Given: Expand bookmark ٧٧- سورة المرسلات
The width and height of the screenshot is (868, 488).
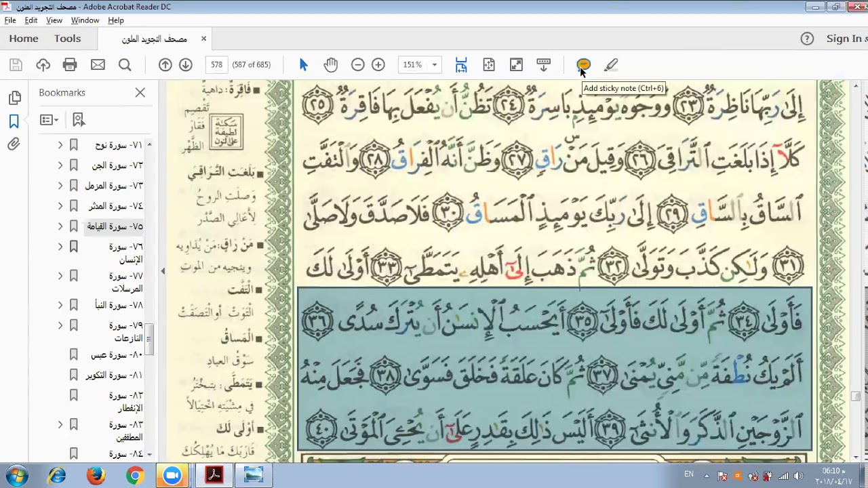Looking at the screenshot, I should (60, 276).
